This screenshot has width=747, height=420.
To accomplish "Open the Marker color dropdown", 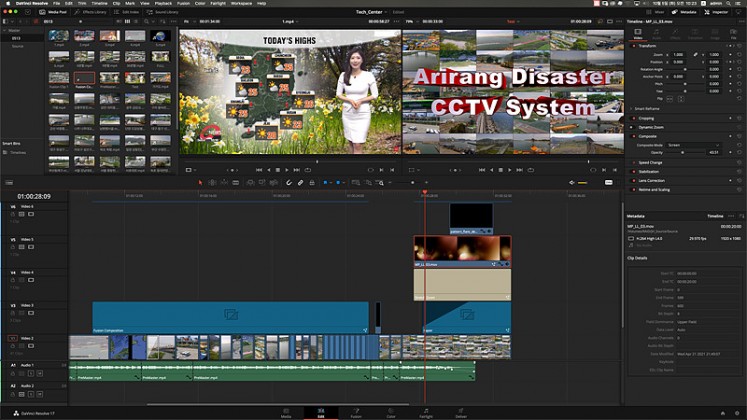I will tap(343, 182).
